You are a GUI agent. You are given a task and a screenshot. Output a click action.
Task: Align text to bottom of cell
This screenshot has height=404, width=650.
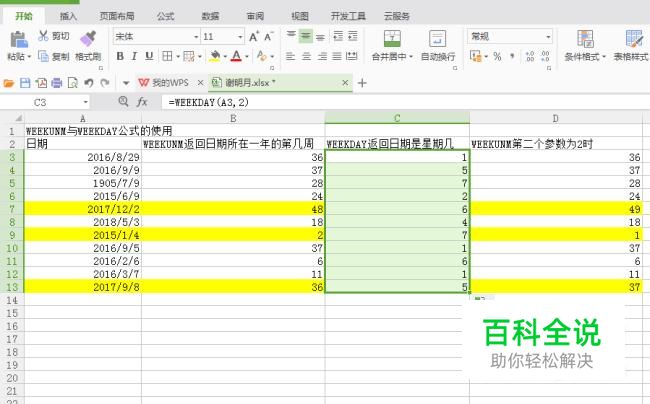320,37
